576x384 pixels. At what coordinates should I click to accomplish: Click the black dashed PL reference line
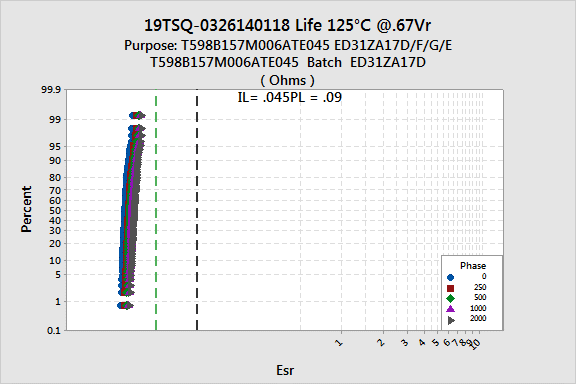pos(197,209)
